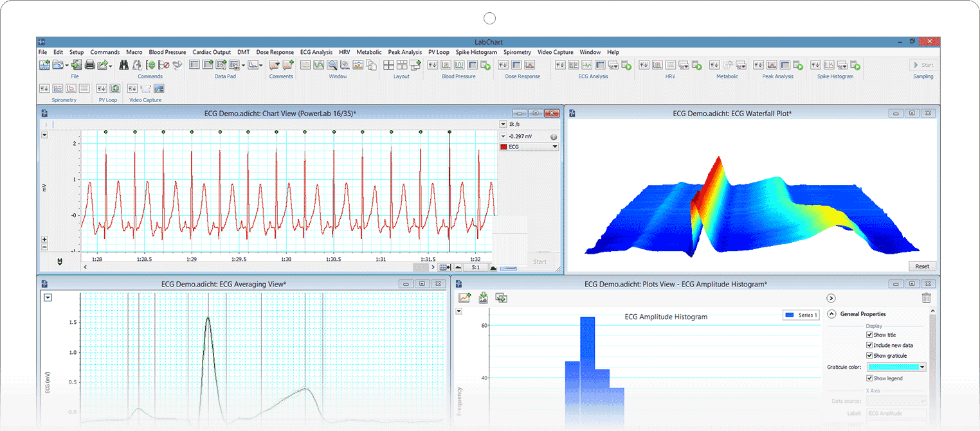
Task: Open the ECG Analysis menu
Action: tap(316, 52)
